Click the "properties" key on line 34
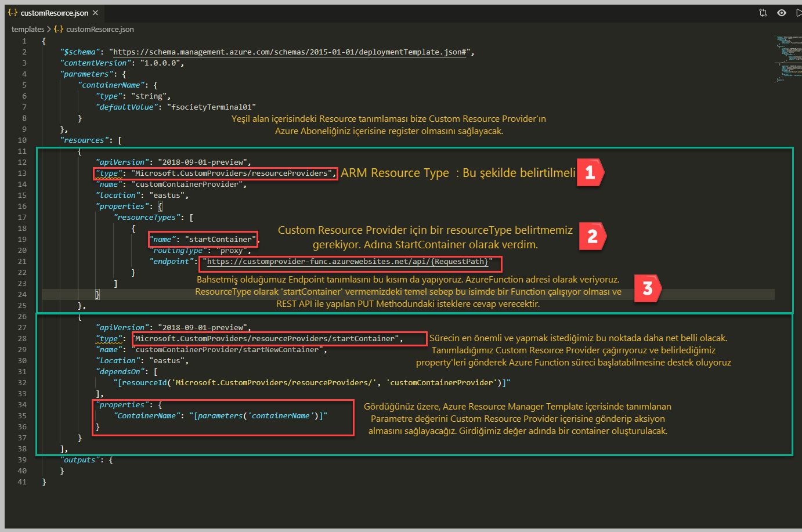The width and height of the screenshot is (802, 532). (122, 404)
